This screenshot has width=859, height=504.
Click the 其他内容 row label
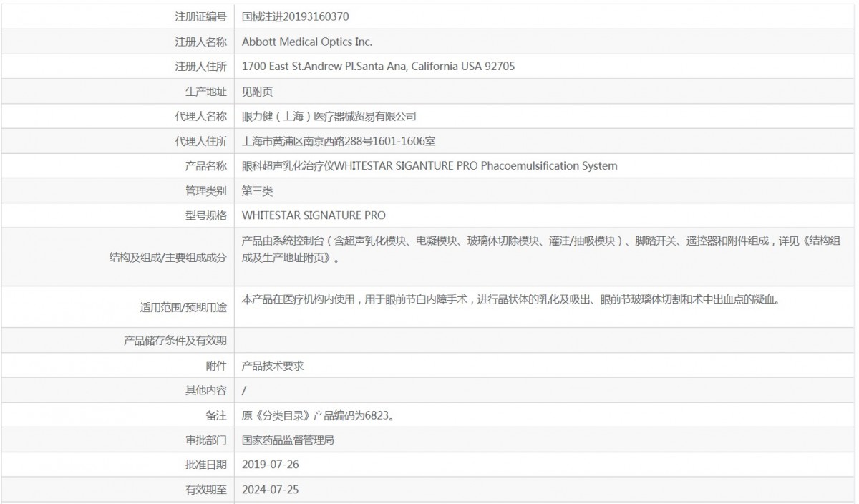[206, 390]
